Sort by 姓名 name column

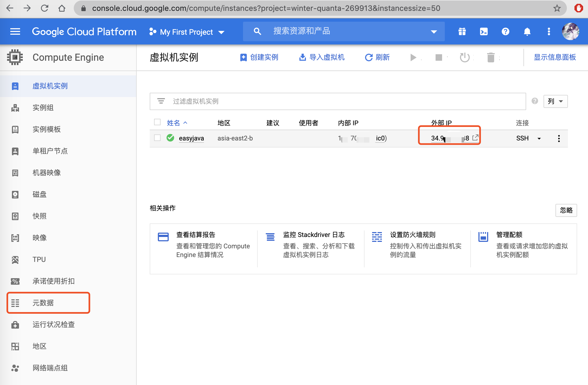[177, 123]
